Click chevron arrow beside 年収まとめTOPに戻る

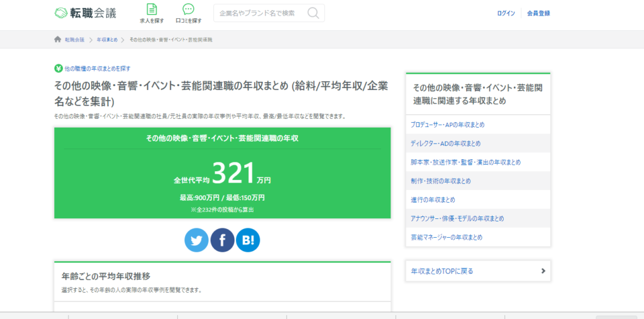pyautogui.click(x=543, y=271)
